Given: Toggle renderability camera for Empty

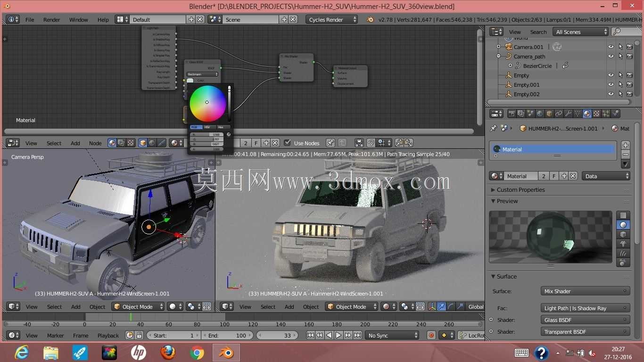Looking at the screenshot, I should (629, 75).
